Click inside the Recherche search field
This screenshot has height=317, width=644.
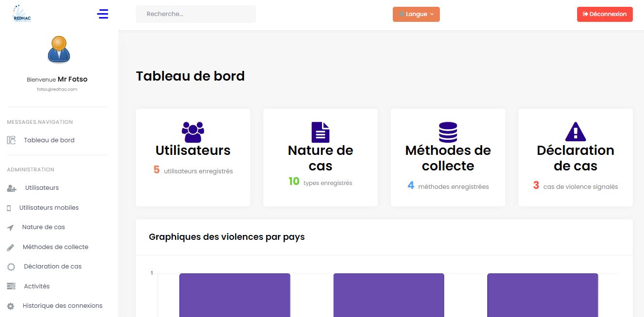tap(195, 14)
